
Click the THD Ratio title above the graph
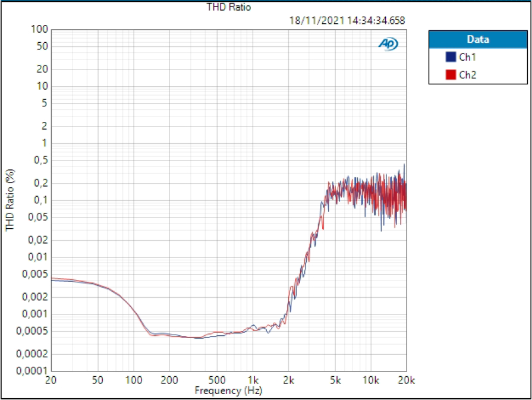click(x=229, y=7)
